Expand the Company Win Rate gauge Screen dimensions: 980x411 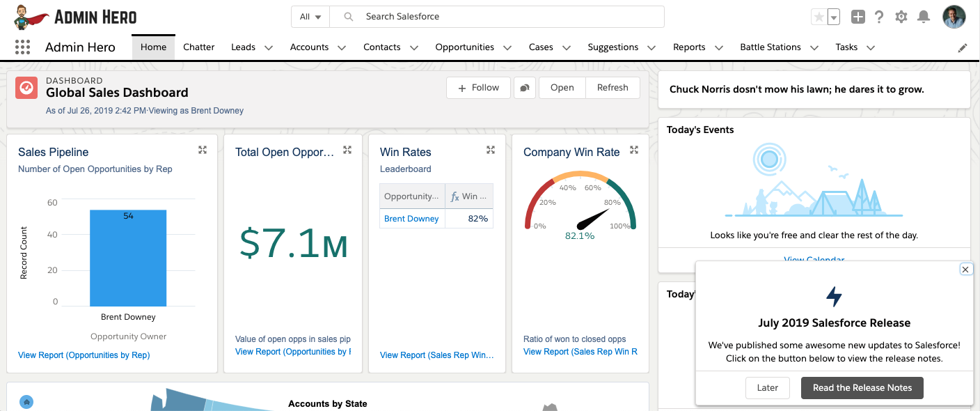634,150
